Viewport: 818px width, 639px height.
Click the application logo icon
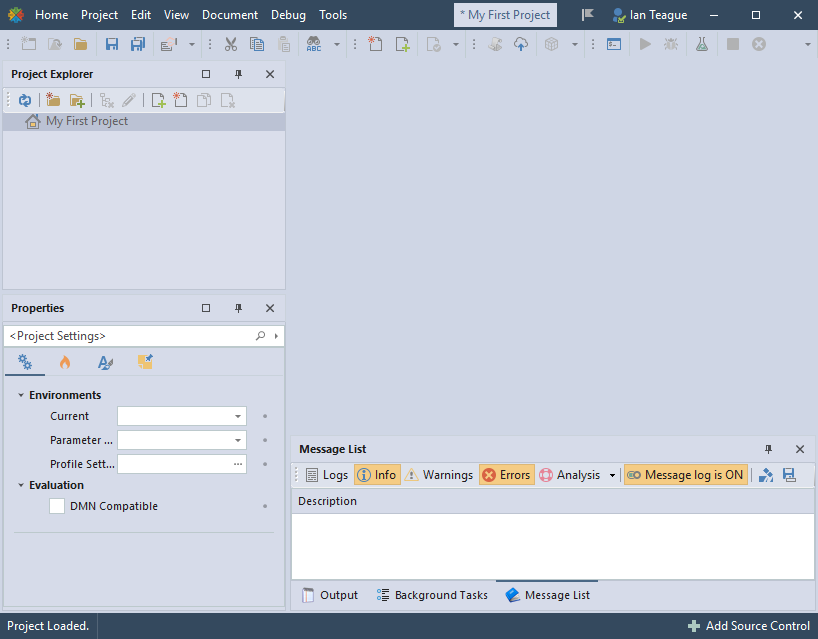pyautogui.click(x=16, y=15)
